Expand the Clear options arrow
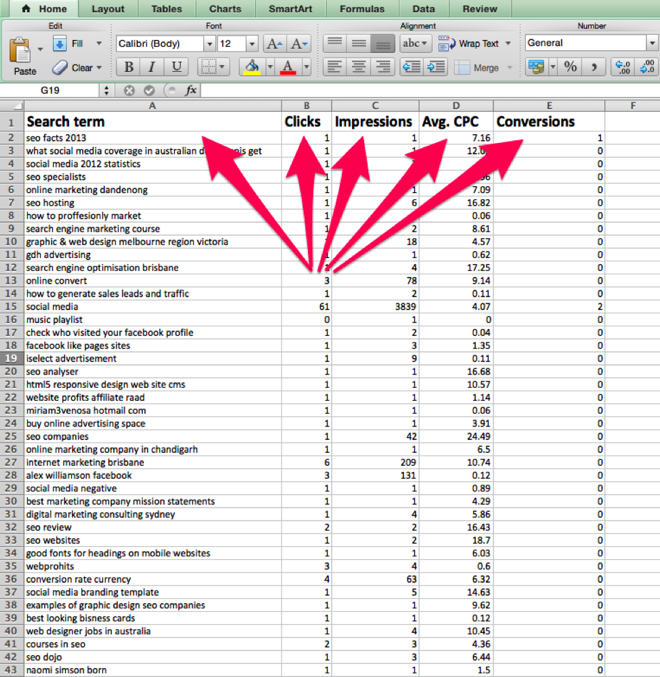 pyautogui.click(x=99, y=67)
